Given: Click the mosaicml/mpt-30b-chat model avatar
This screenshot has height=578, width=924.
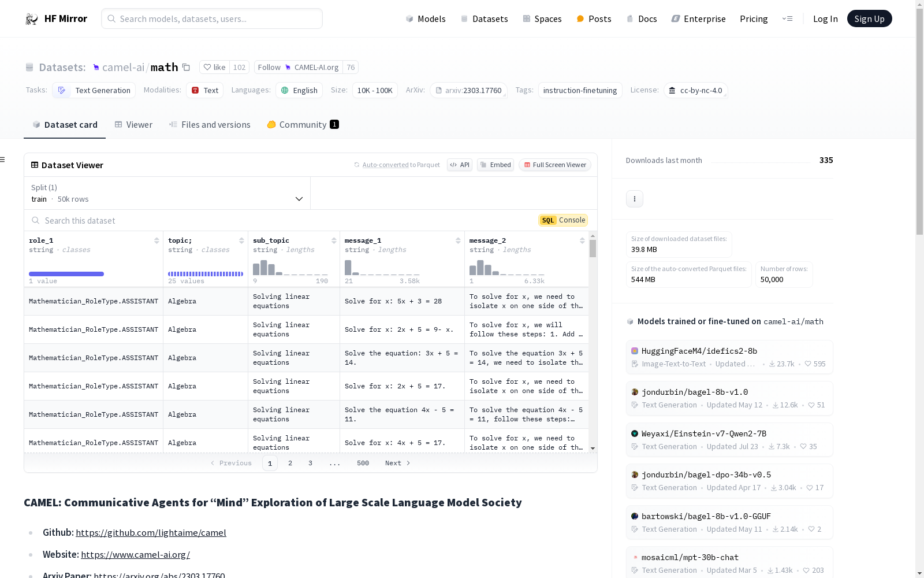Looking at the screenshot, I should (635, 557).
